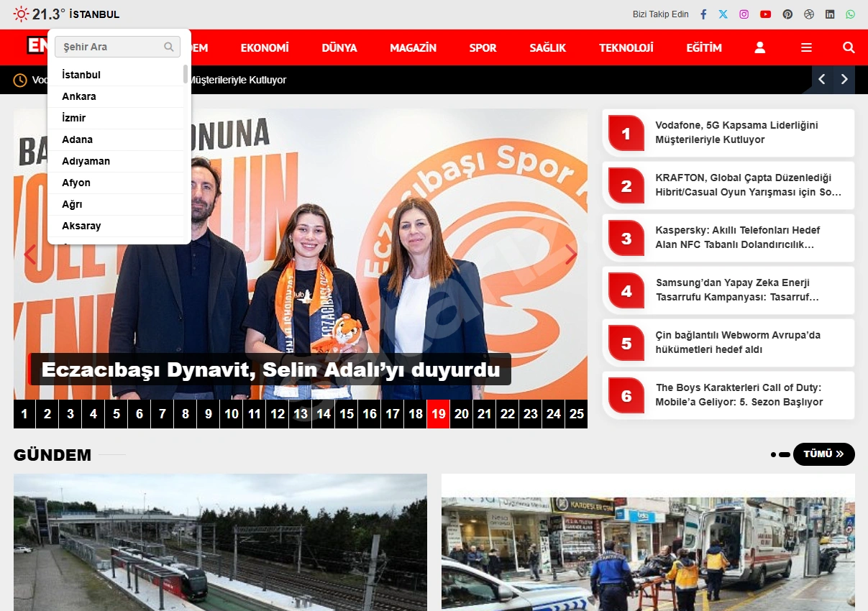The height and width of the screenshot is (611, 868).
Task: Click search icon in Şehir Ara field
Action: [169, 47]
